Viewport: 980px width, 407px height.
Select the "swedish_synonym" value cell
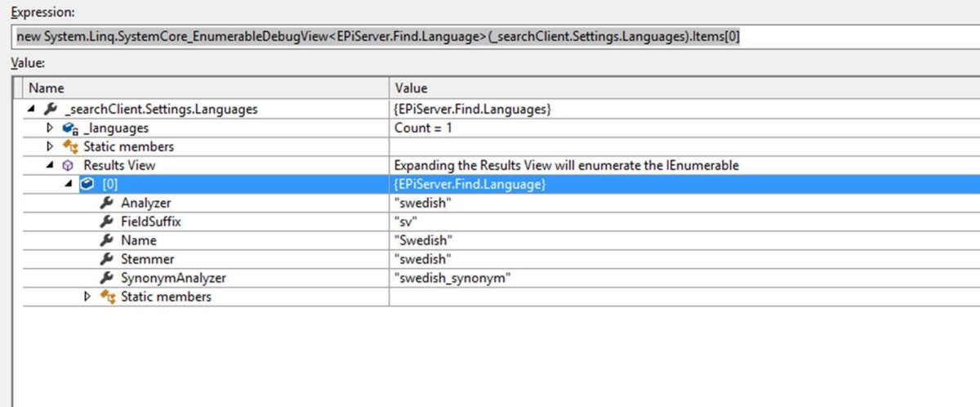pos(452,278)
